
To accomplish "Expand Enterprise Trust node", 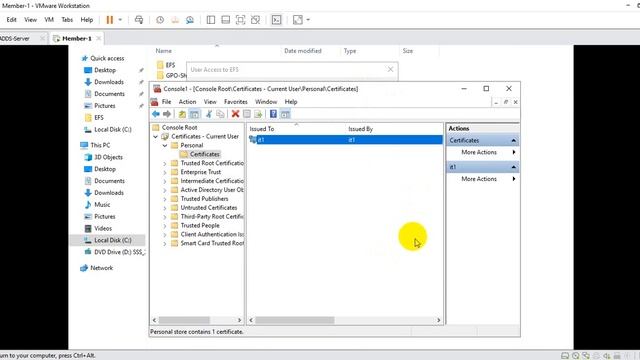I will click(x=165, y=172).
